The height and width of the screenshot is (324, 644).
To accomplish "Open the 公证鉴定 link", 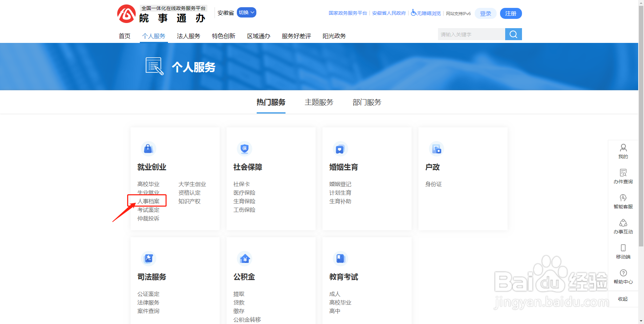I will (x=148, y=294).
